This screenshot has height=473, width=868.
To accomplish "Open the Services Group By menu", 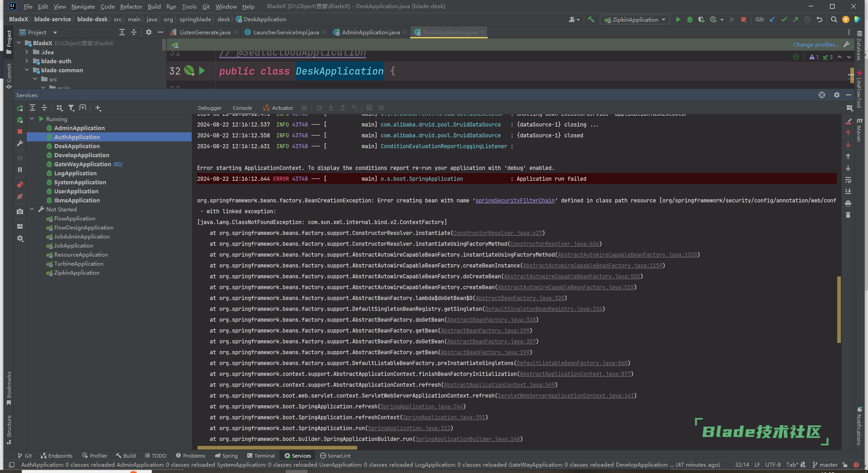I will (x=59, y=108).
